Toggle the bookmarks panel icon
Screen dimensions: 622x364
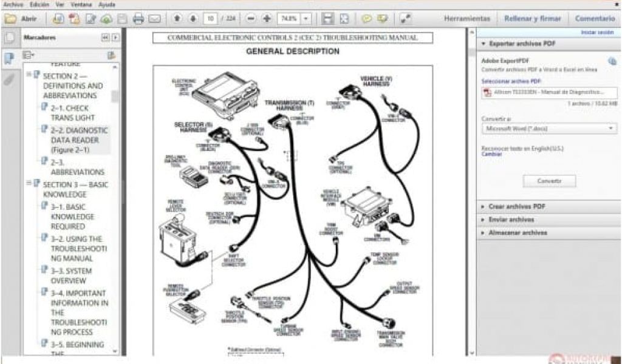[x=9, y=58]
